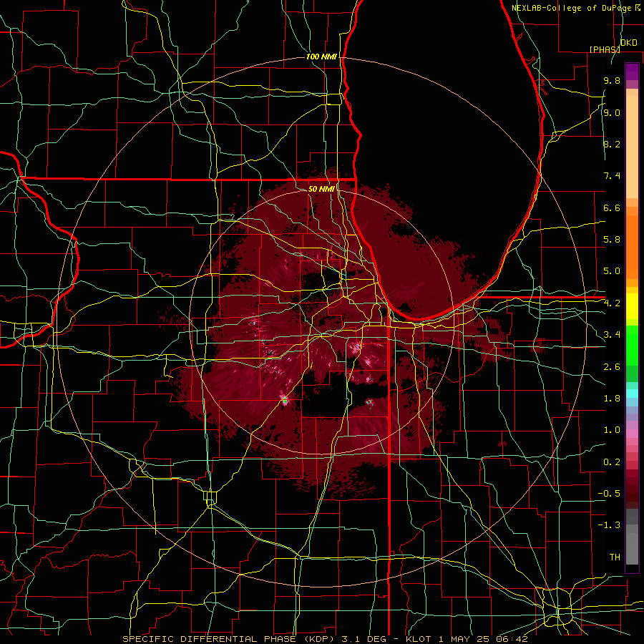Screen dimensions: 644x644
Task: Select the 9.0 color scale value
Action: tap(612, 113)
